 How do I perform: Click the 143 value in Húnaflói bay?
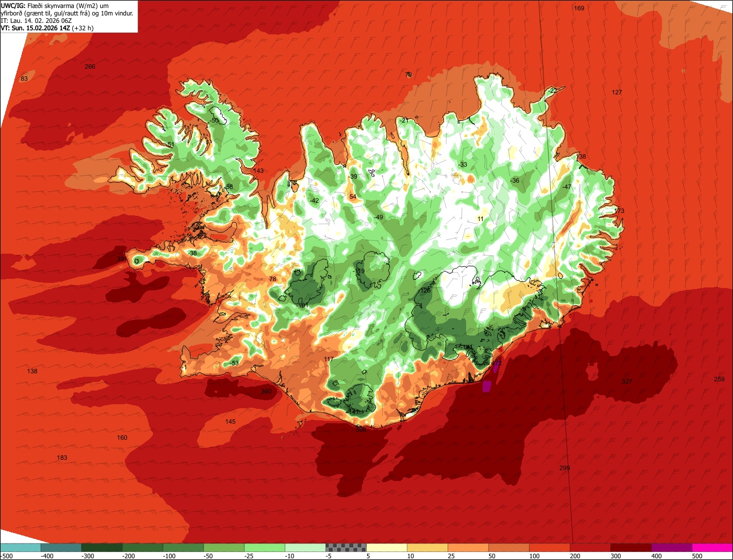258,171
